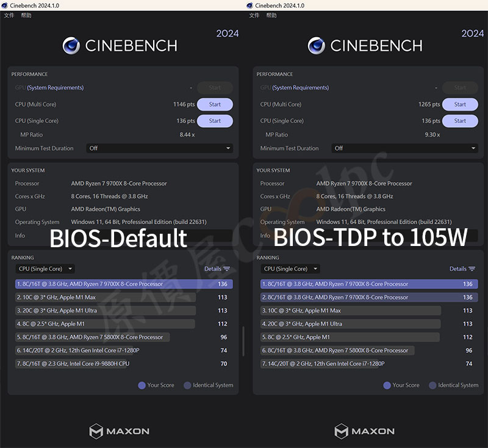Screen dimensions: 488x448
Task: Click the Your Score legend dot in the left window
Action: (x=142, y=385)
